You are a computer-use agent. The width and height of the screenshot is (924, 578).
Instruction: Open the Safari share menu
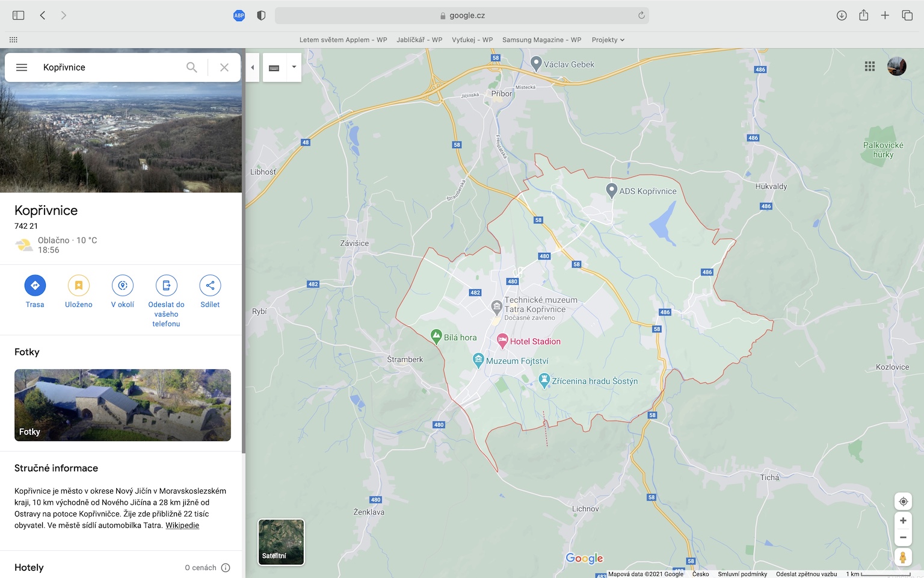[863, 15]
